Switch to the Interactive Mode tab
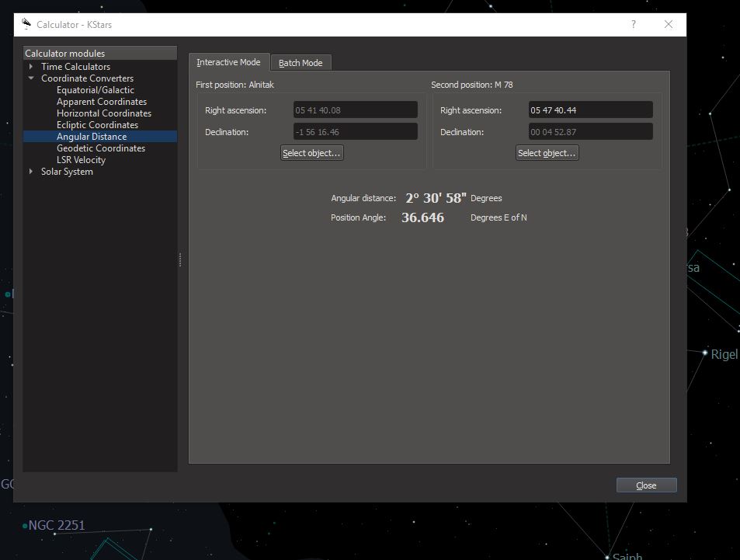The image size is (740, 560). (229, 62)
